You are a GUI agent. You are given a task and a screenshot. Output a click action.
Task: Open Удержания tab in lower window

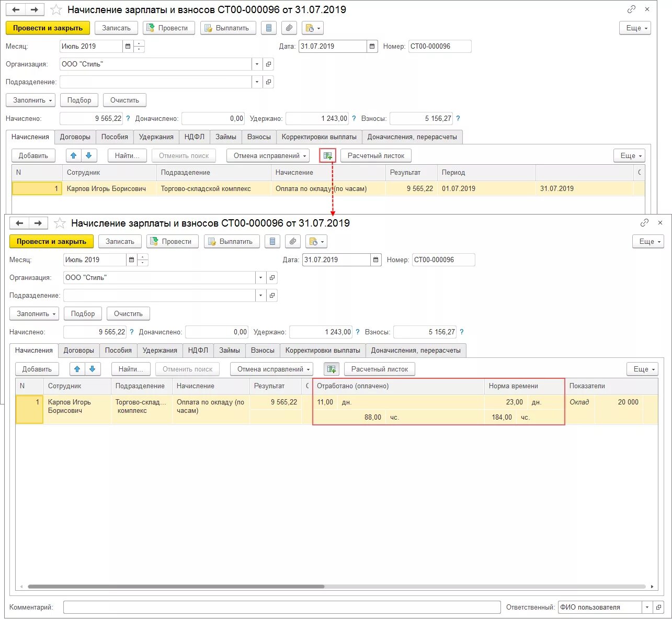point(160,350)
